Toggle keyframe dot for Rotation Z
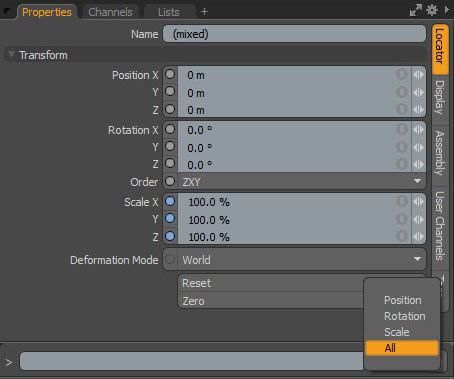 170,163
